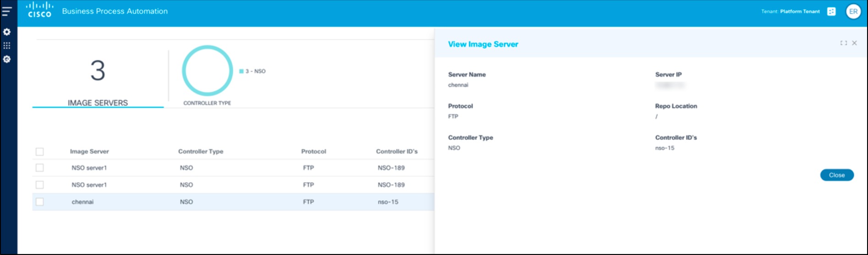Sort by the Protocol column header
The image size is (868, 255).
[x=313, y=151]
